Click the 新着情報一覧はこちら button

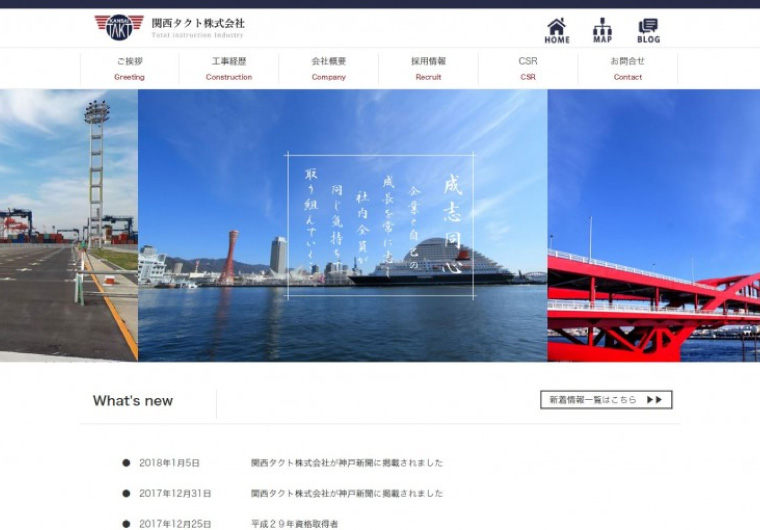click(606, 400)
